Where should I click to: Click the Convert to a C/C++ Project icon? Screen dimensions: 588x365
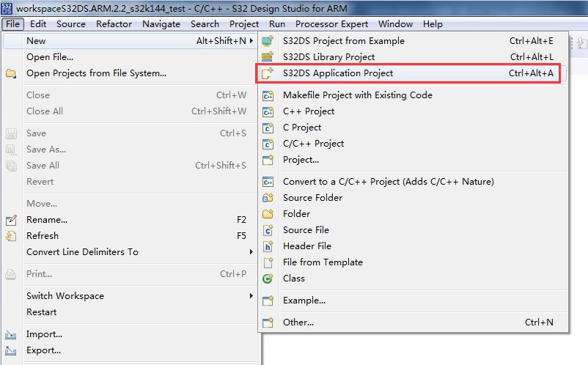(x=268, y=182)
